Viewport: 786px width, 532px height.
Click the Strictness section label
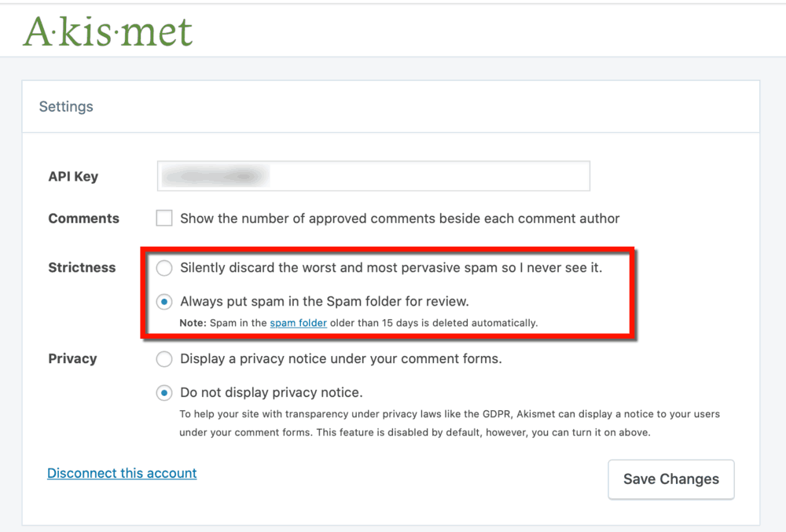click(x=82, y=267)
